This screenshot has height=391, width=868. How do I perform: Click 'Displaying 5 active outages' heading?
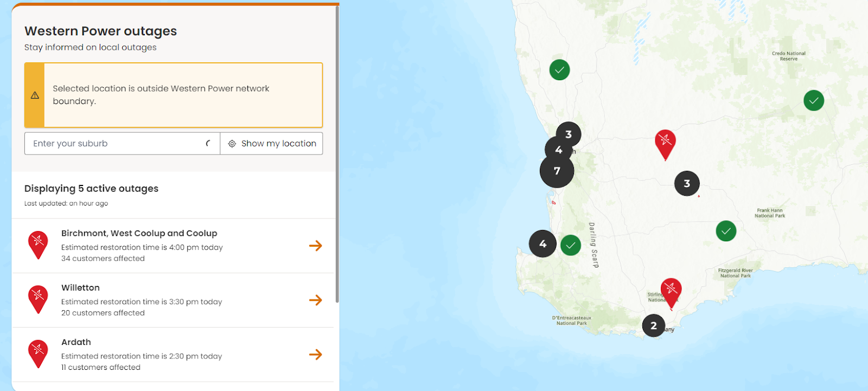click(x=91, y=189)
